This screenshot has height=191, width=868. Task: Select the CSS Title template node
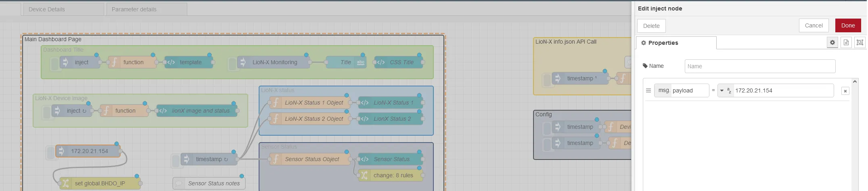coord(399,62)
